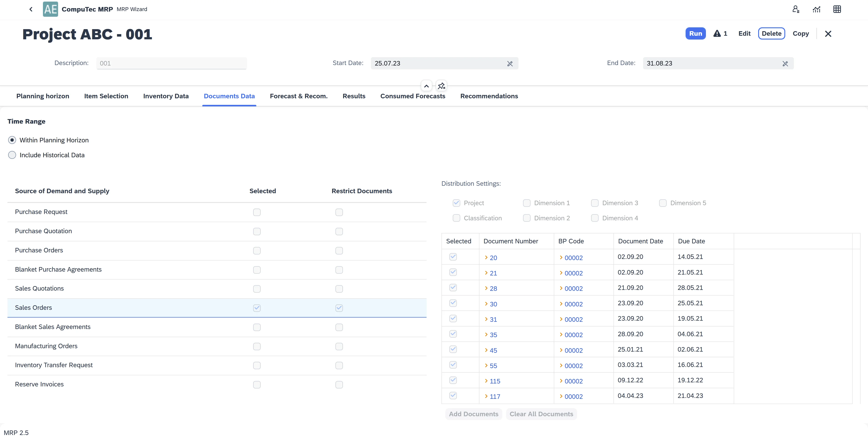868x442 pixels.
Task: Enable Dimension 1 distribution checkbox
Action: tap(527, 203)
